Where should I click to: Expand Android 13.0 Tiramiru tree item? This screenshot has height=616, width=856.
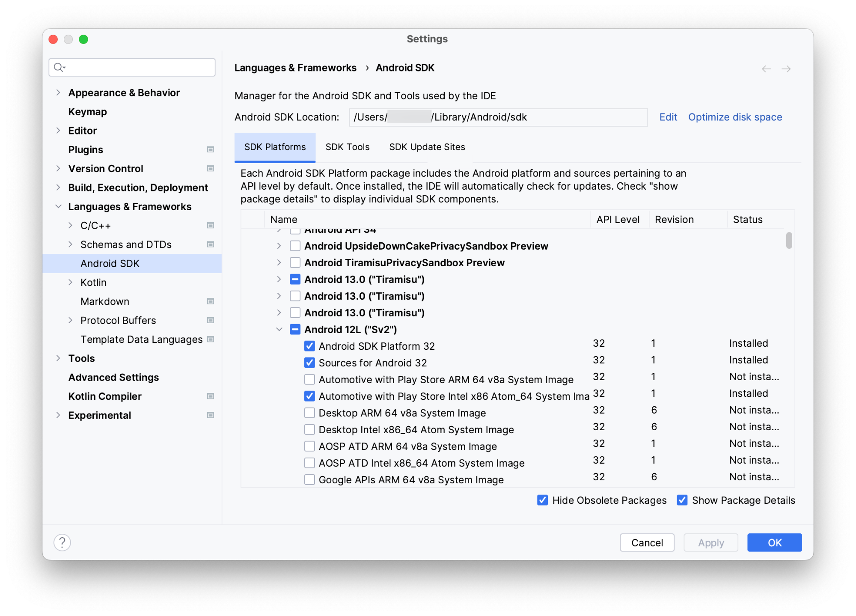(x=280, y=279)
